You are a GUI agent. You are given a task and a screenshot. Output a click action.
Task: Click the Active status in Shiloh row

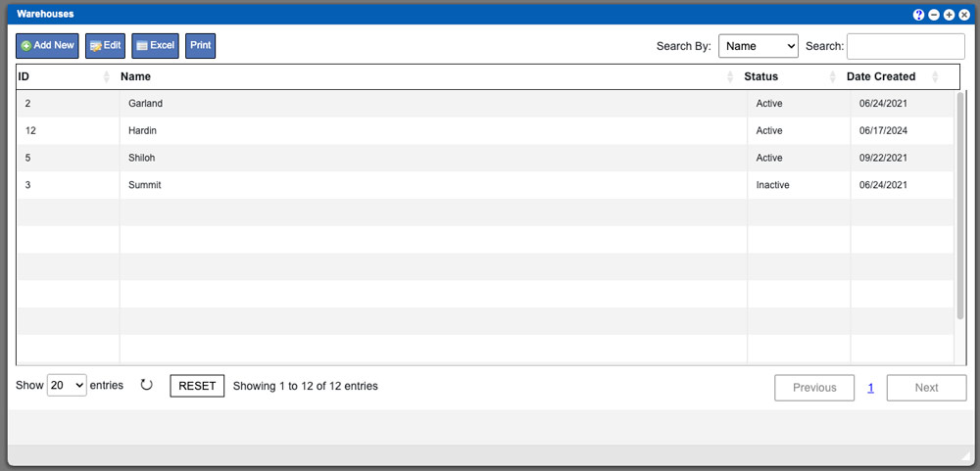pyautogui.click(x=768, y=158)
